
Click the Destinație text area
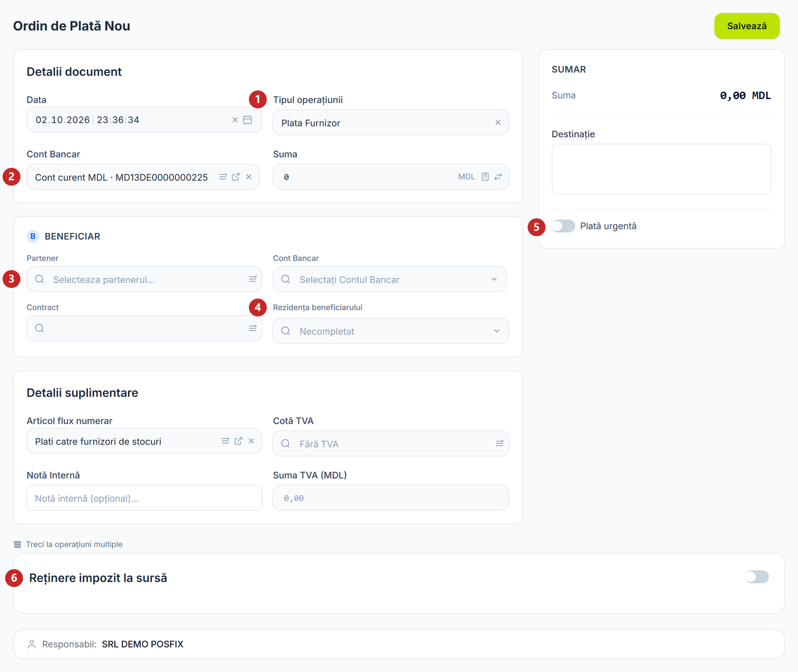pyautogui.click(x=661, y=169)
